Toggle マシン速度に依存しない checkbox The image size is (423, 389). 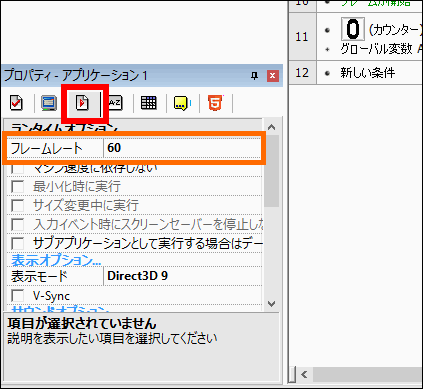(17, 168)
